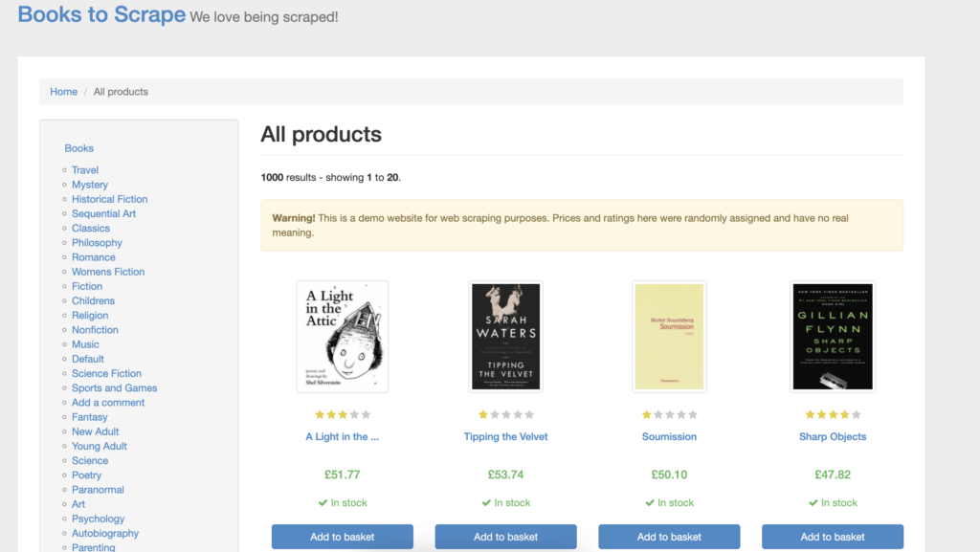This screenshot has height=552, width=980.
Task: Open the Sharp Objects title link
Action: pos(833,436)
